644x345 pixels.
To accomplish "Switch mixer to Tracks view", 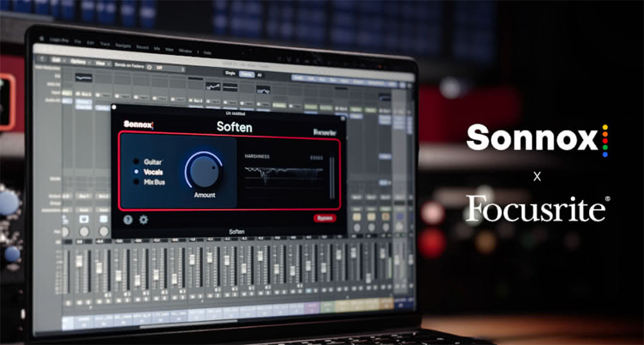I will click(246, 75).
